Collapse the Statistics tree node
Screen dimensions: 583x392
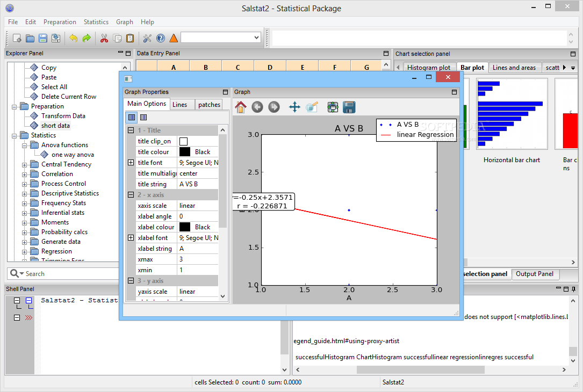(x=14, y=136)
